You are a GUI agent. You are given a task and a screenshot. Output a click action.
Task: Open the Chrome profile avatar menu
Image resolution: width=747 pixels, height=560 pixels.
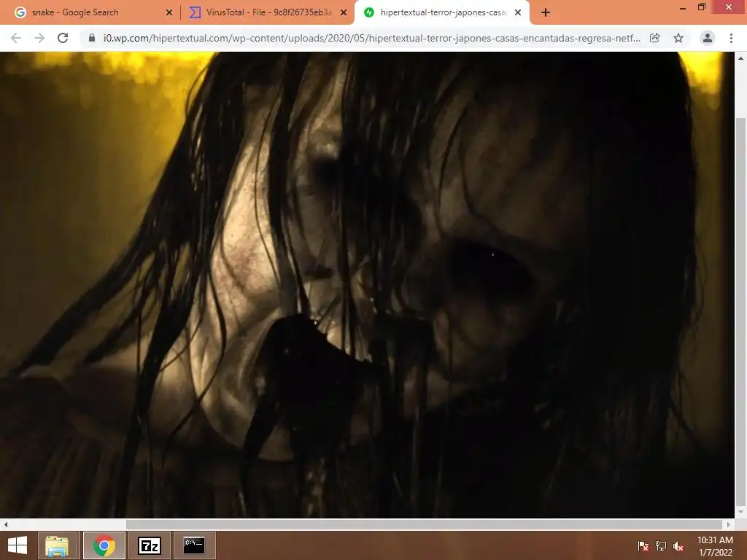click(x=708, y=38)
